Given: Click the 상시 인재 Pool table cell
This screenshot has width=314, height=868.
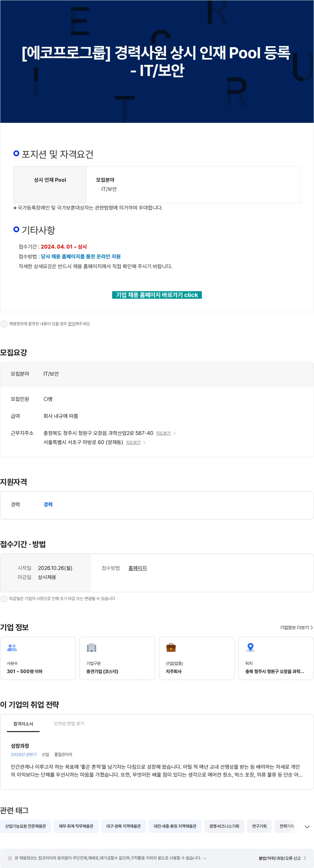Looking at the screenshot, I should 50,185.
